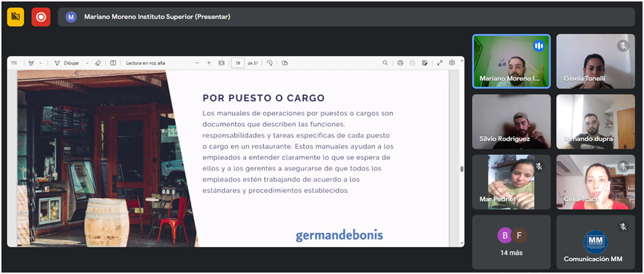Viewport: 644px width, 274px height.
Task: Click the red record button
Action: pyautogui.click(x=41, y=17)
